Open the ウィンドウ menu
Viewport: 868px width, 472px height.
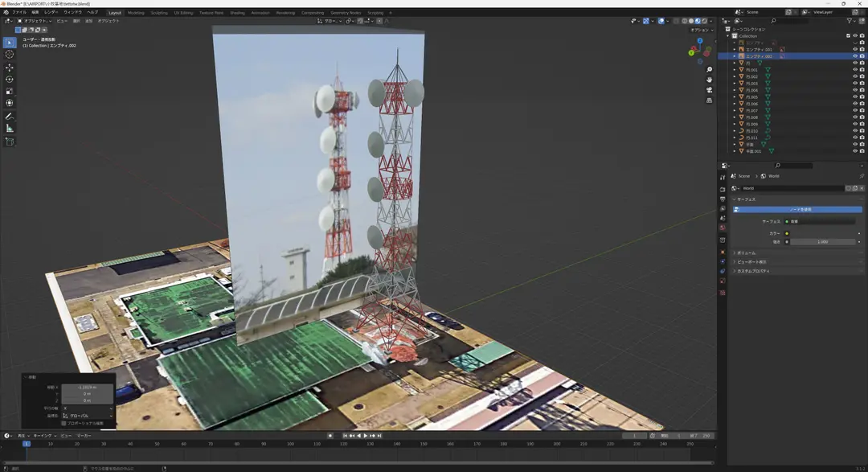(x=72, y=12)
